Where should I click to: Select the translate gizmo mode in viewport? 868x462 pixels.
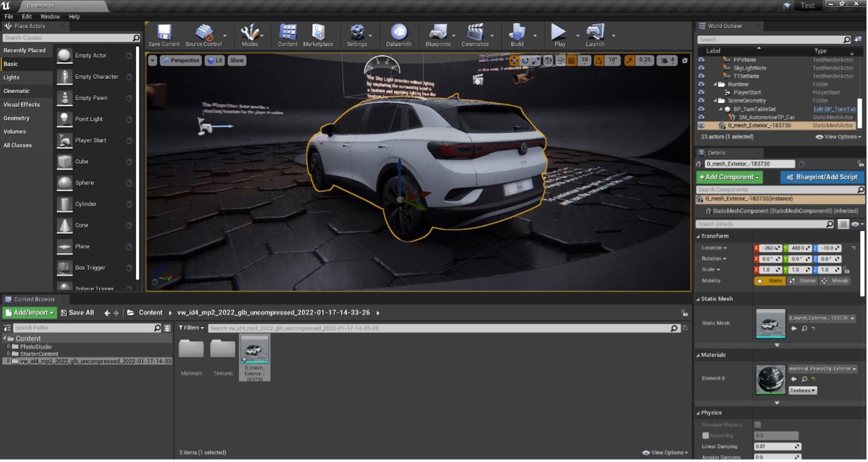point(515,60)
